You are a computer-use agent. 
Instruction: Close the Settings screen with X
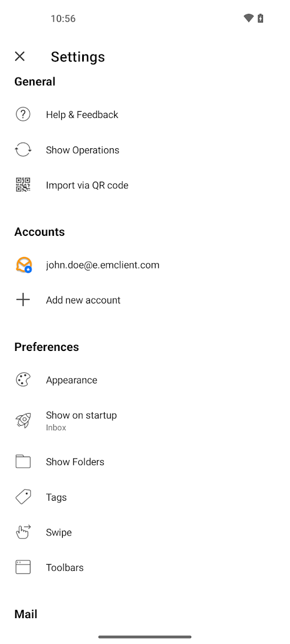point(20,57)
